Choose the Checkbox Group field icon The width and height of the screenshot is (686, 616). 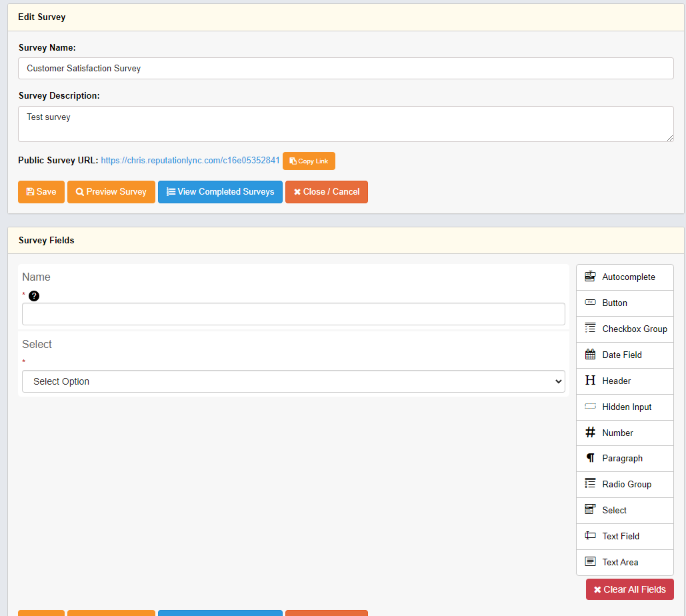[590, 328]
